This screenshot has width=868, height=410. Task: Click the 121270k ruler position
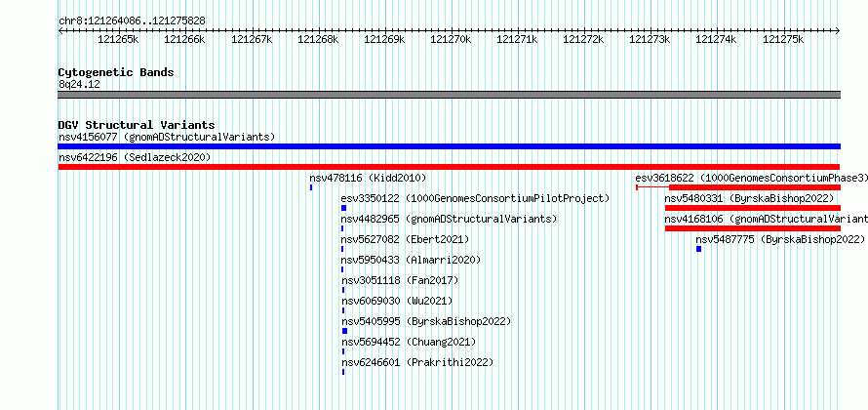(451, 39)
